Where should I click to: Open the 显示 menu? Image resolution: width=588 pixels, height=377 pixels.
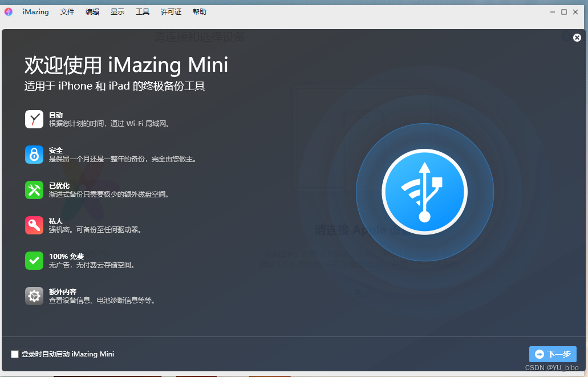(x=117, y=12)
